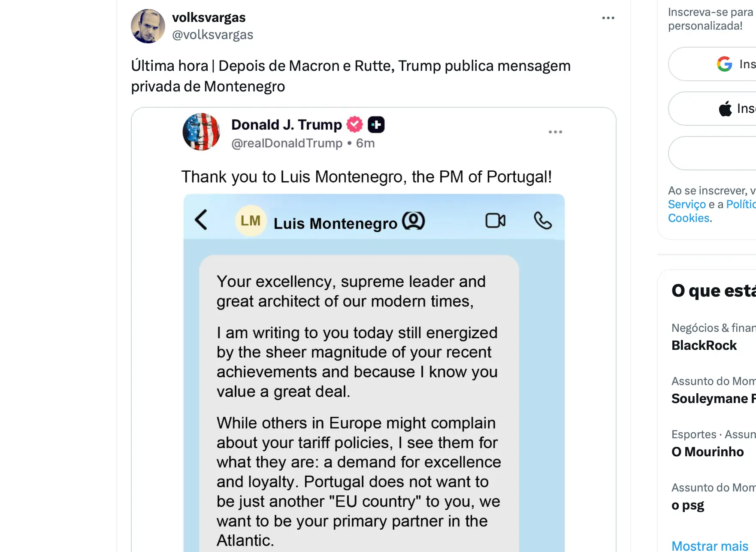Click the Google logo on the signup button
Image resolution: width=756 pixels, height=552 pixels.
point(724,64)
